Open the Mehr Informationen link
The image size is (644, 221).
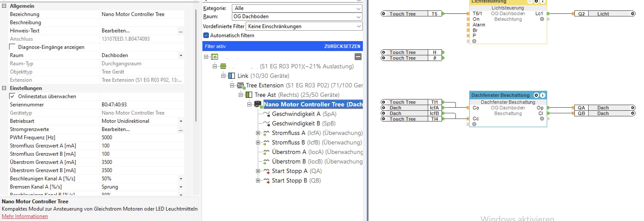point(25,216)
